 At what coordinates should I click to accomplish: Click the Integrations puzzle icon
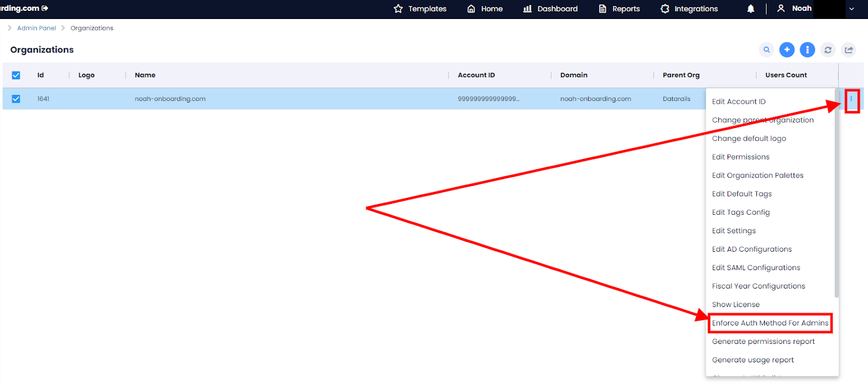pyautogui.click(x=665, y=9)
